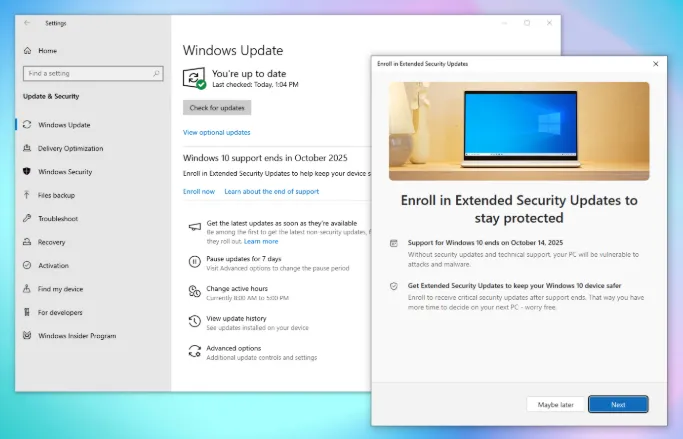Screen dimensions: 683x439
Task: Click the magnifier icon in search box
Action: click(x=156, y=73)
